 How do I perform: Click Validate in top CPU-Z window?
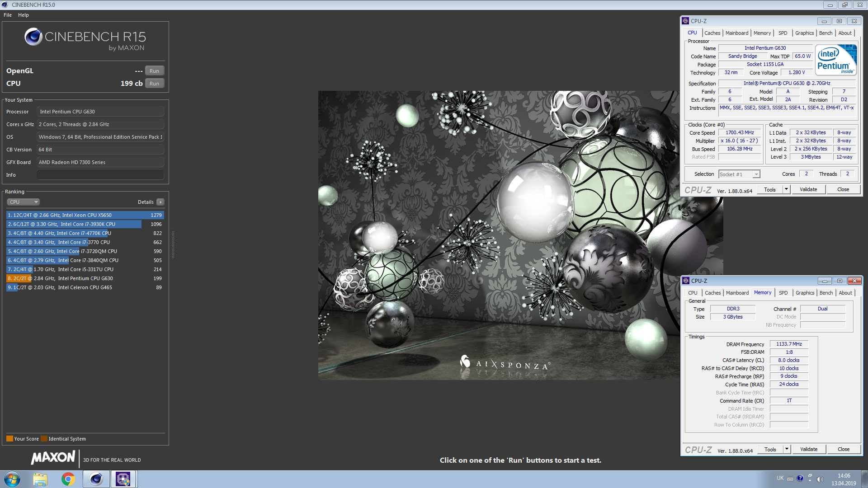[x=808, y=190]
